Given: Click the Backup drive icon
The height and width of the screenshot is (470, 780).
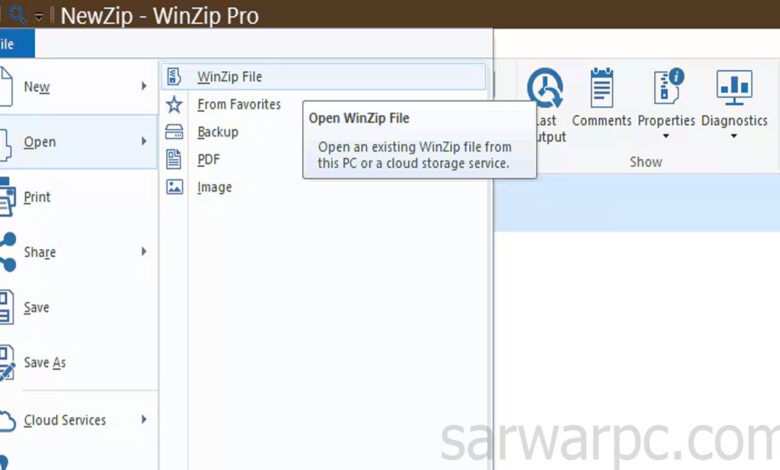Looking at the screenshot, I should 174,132.
